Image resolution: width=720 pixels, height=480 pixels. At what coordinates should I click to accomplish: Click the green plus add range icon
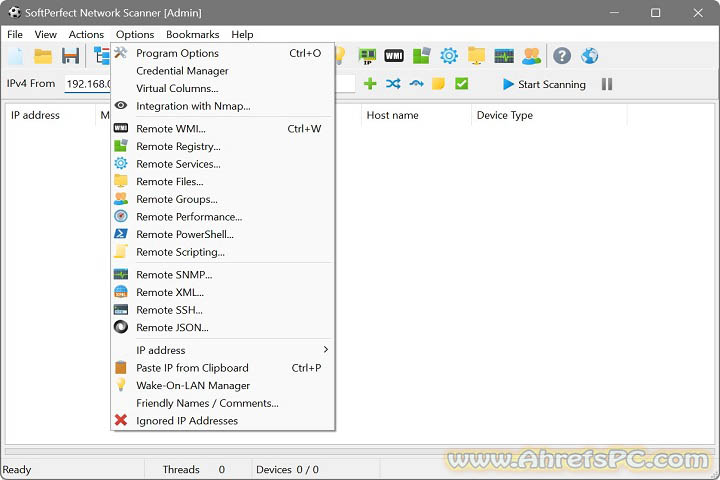(370, 84)
